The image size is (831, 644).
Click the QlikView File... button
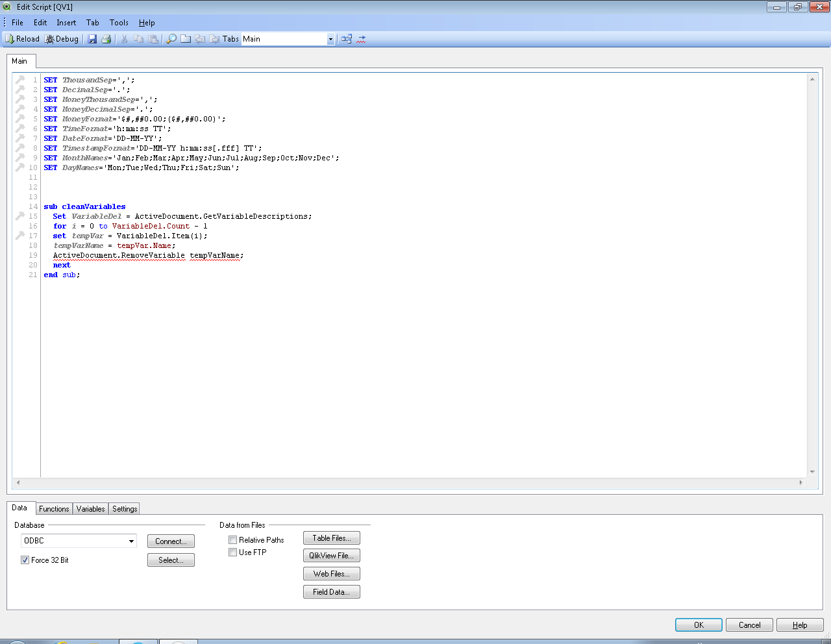(x=332, y=556)
